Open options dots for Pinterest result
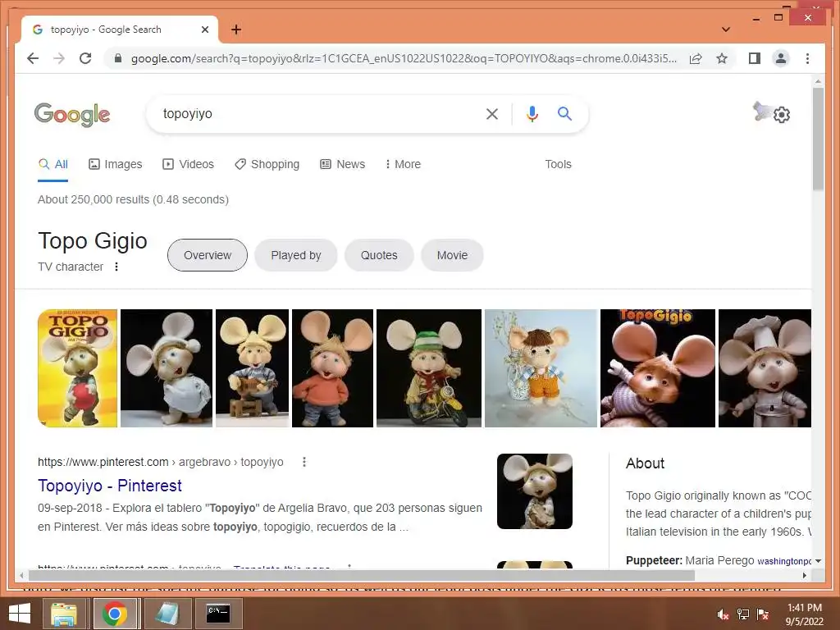This screenshot has width=840, height=630. pos(304,462)
